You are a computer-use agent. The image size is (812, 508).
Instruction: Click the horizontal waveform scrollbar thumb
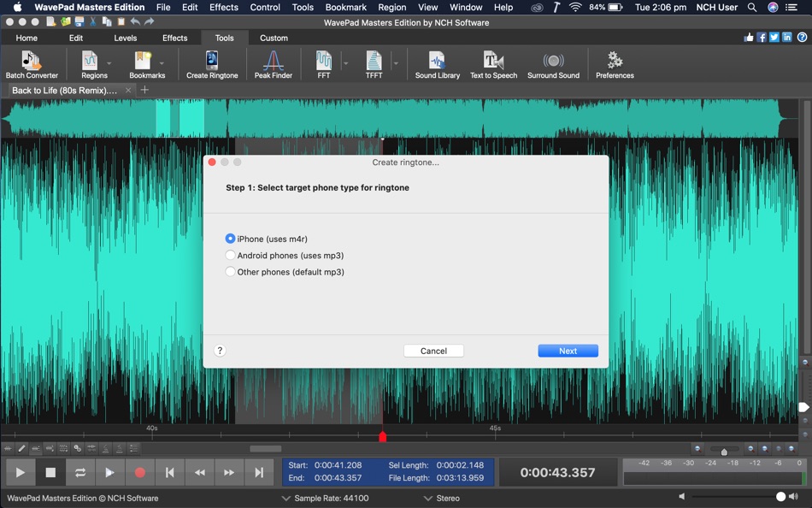coord(266,448)
